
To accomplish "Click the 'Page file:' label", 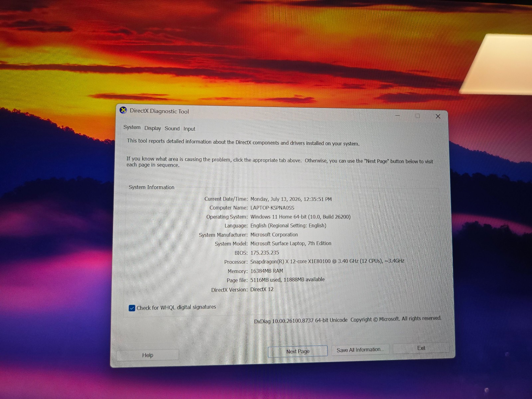I will pos(237,280).
